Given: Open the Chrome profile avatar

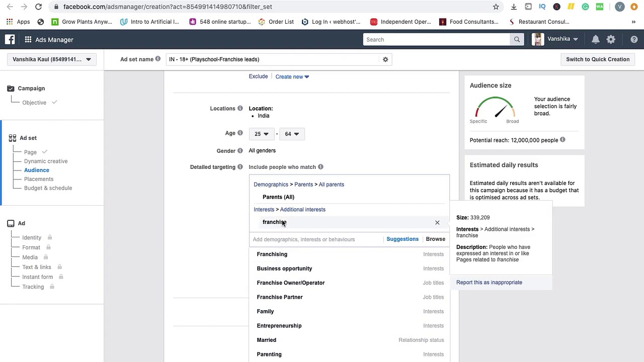Looking at the screenshot, I should pyautogui.click(x=620, y=7).
